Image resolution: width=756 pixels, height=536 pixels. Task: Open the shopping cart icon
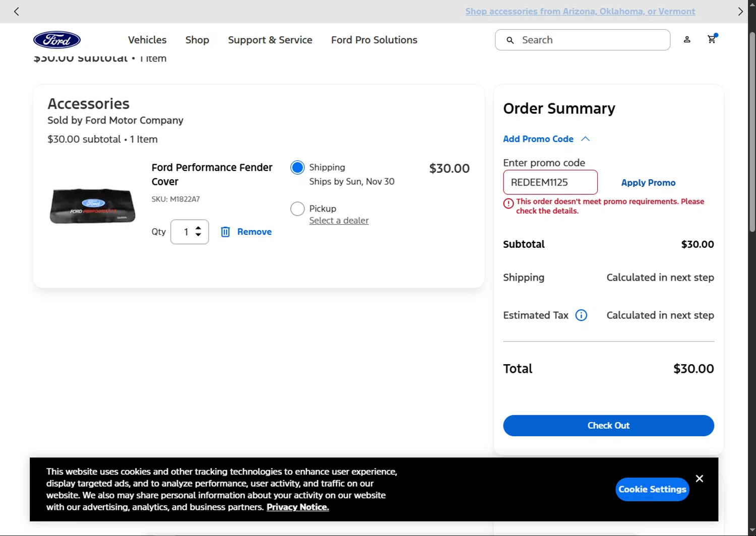tap(712, 39)
